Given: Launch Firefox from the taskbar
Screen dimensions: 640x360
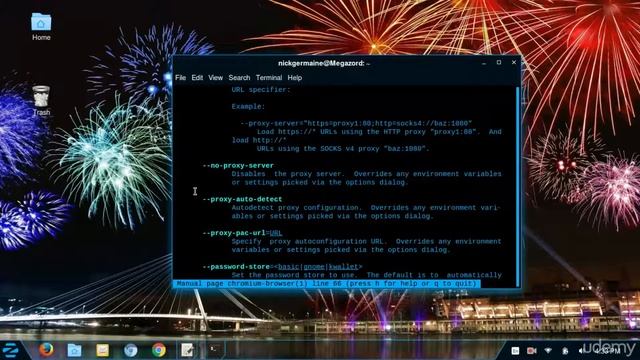Looking at the screenshot, I should point(46,350).
